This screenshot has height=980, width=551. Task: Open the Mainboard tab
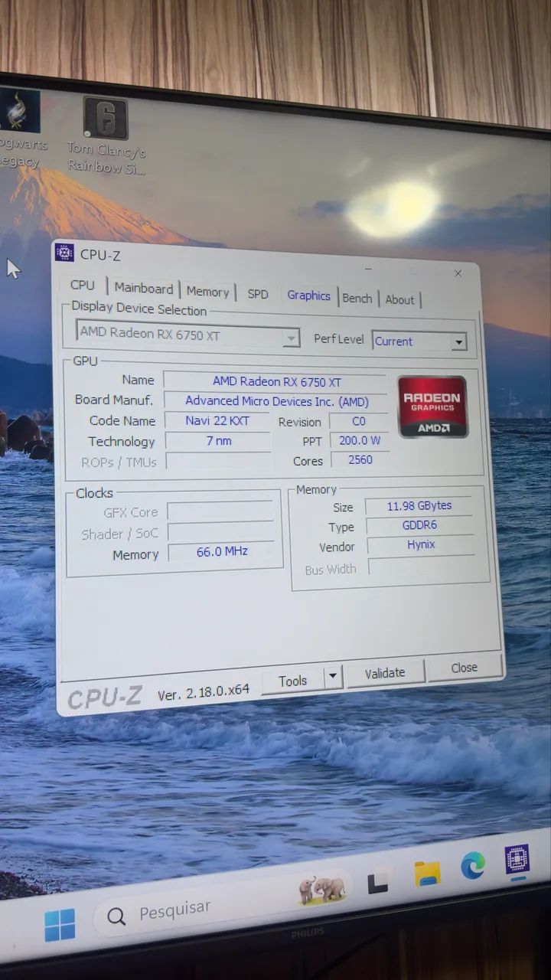(144, 289)
